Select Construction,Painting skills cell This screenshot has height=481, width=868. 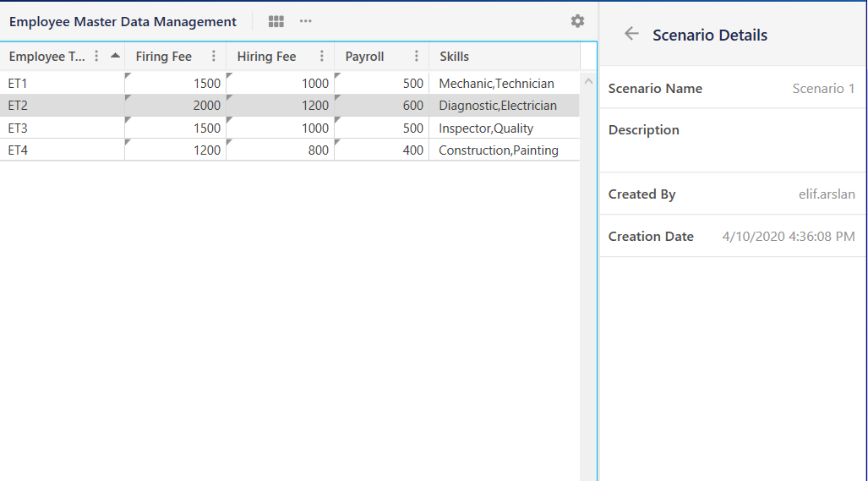click(x=505, y=150)
